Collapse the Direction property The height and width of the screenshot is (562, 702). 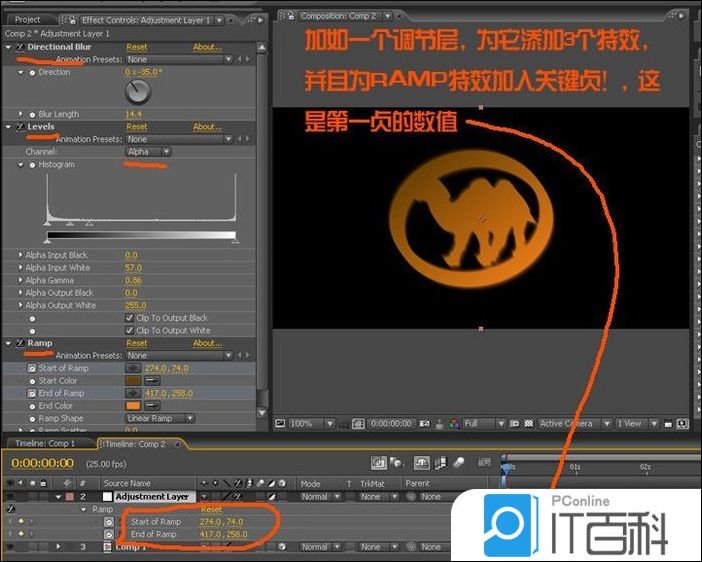click(21, 72)
